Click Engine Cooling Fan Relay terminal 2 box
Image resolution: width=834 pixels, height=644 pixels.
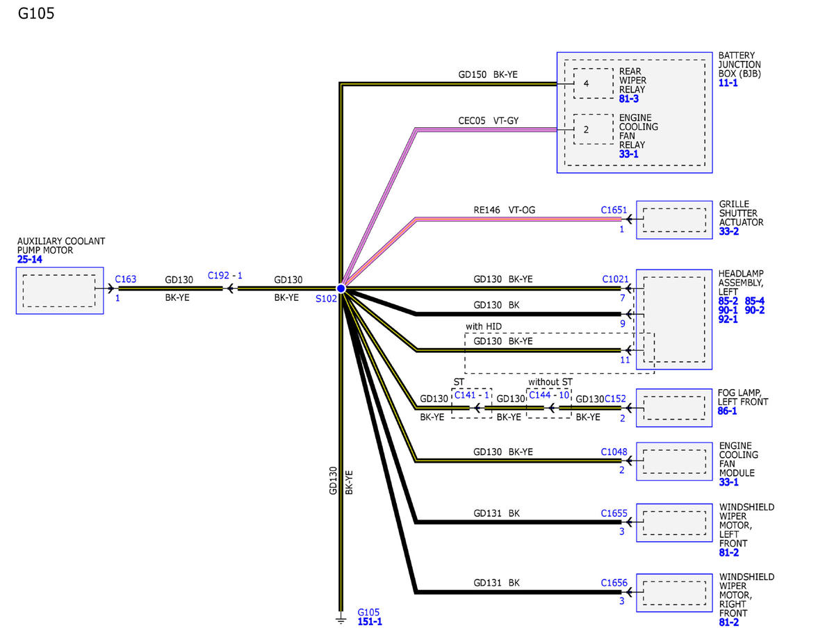click(594, 129)
